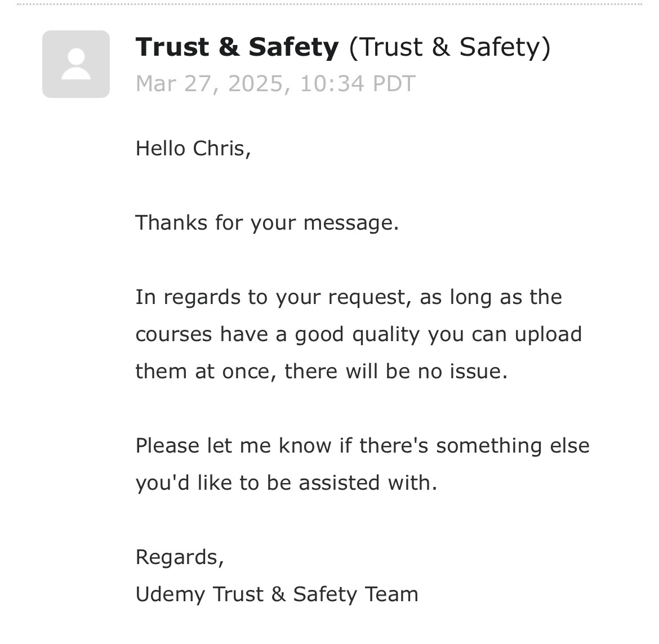This screenshot has height=644, width=659.
Task: Click the line 'you'd like to be assisted with'
Action: tap(286, 482)
